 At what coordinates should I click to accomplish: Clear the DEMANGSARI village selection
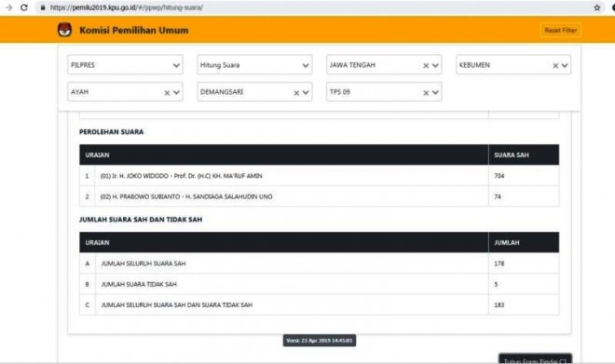[x=296, y=93]
